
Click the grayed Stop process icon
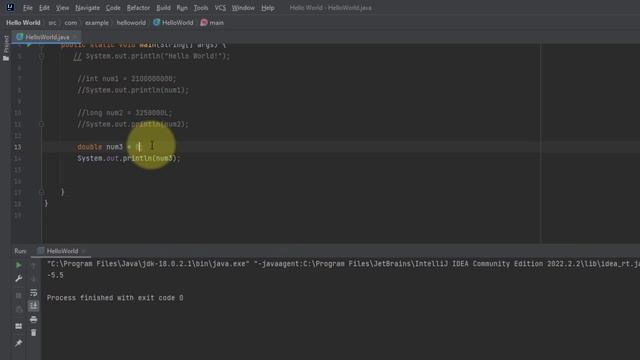[x=19, y=295]
